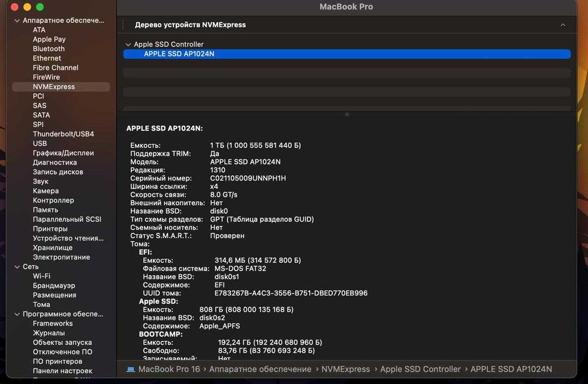Select Запись дисков in the sidebar

coord(58,172)
